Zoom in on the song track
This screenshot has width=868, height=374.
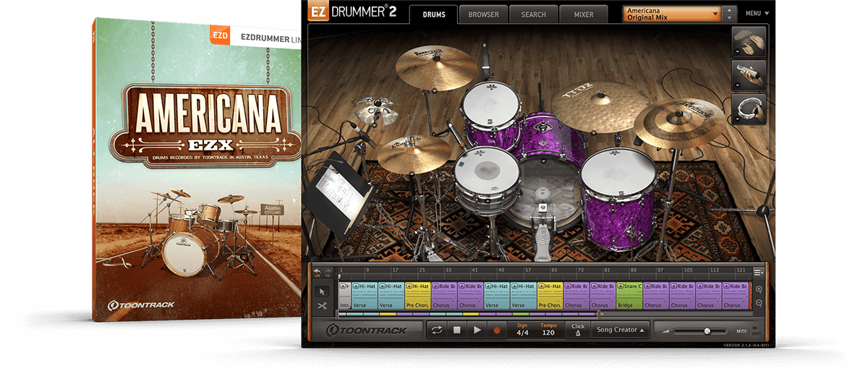click(x=759, y=289)
